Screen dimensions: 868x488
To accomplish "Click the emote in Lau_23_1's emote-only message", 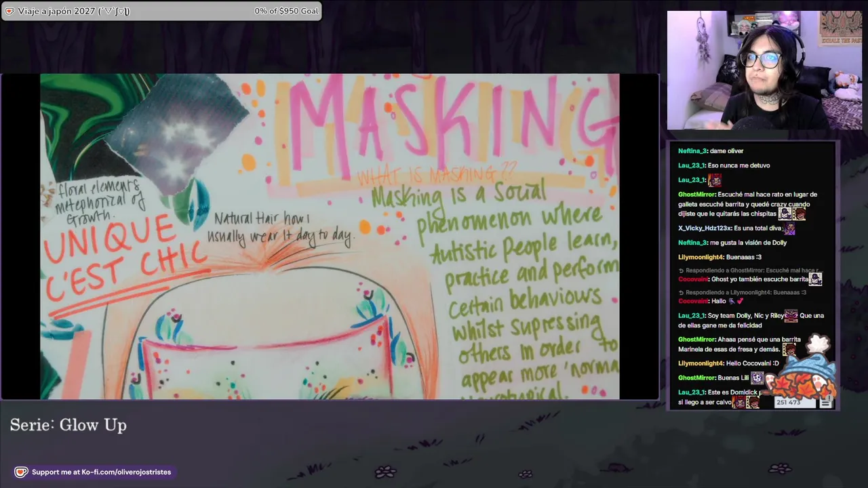I will pyautogui.click(x=714, y=180).
